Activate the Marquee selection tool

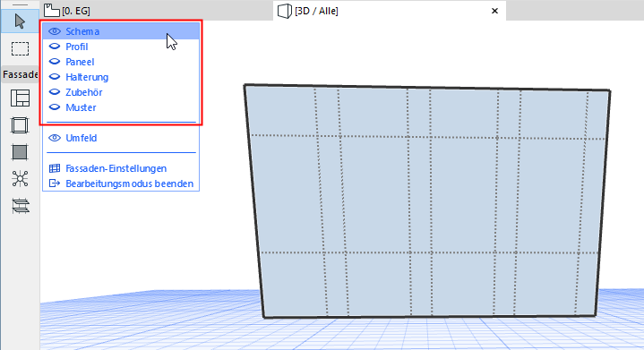[20, 49]
